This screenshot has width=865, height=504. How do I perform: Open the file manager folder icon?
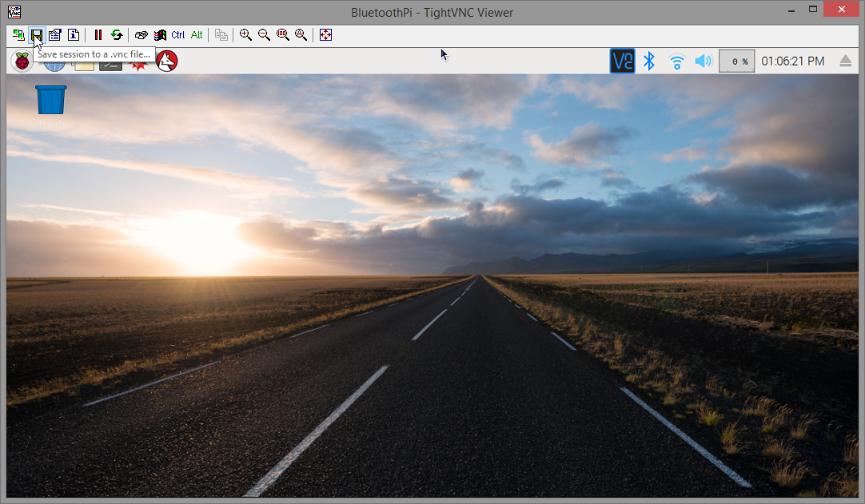(83, 67)
